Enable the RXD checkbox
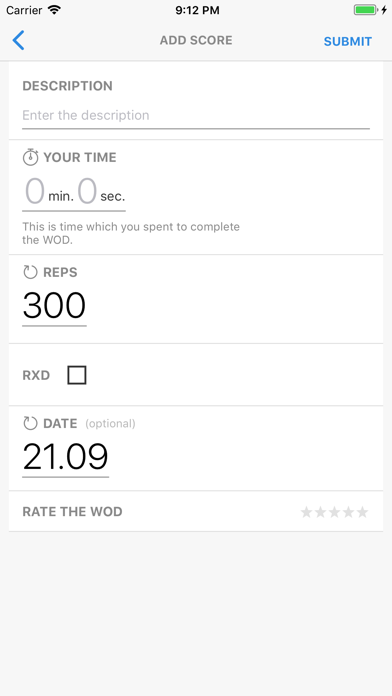This screenshot has width=392, height=696. click(x=77, y=375)
